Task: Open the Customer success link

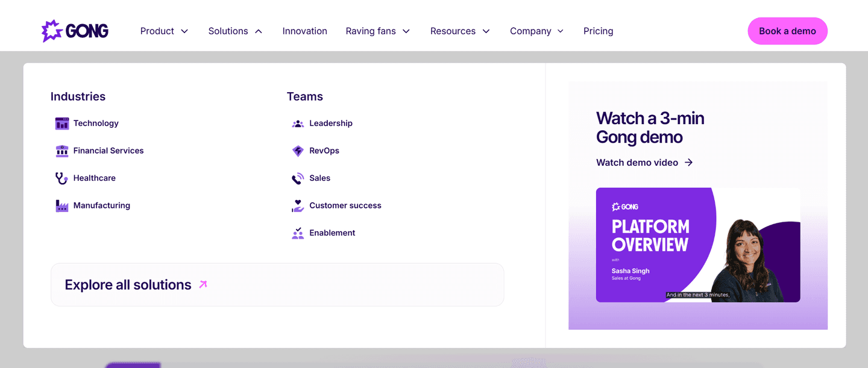Action: 345,205
